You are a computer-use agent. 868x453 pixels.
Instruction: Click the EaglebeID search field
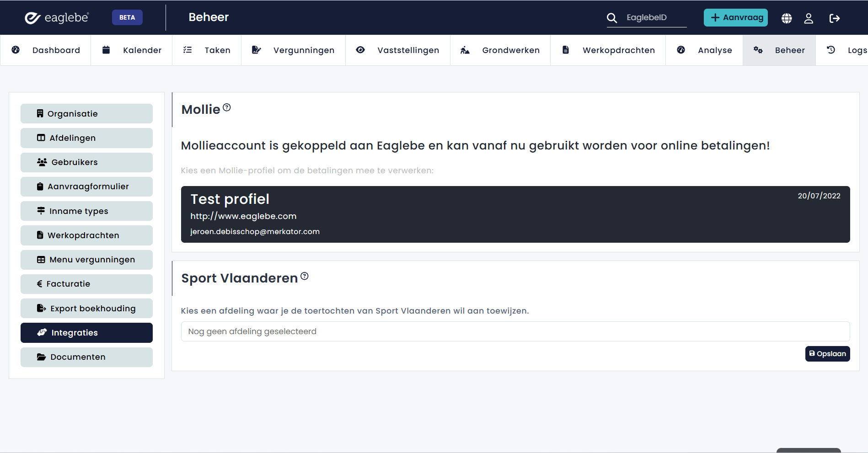656,17
